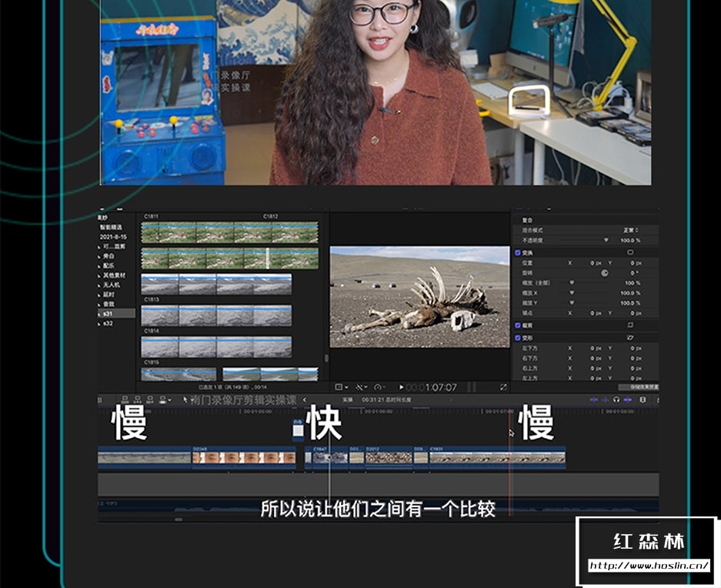Toggle video skimming icon in timeline toolbar
Image resolution: width=721 pixels, height=588 pixels.
coord(594,399)
